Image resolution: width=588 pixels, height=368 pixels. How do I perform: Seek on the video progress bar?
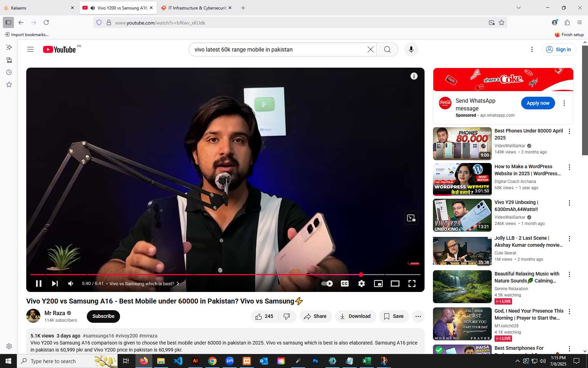click(x=225, y=274)
